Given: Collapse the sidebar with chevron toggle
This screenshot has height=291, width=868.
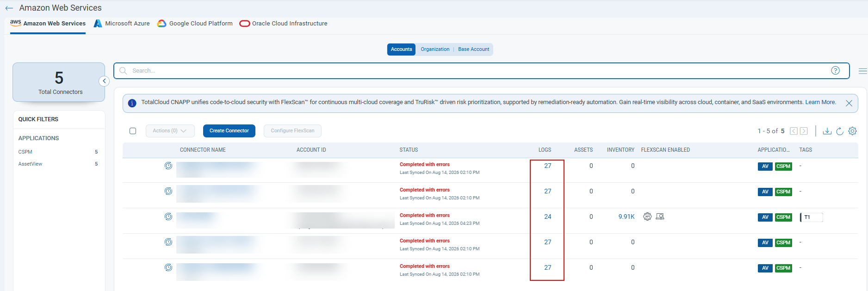Looking at the screenshot, I should 104,81.
